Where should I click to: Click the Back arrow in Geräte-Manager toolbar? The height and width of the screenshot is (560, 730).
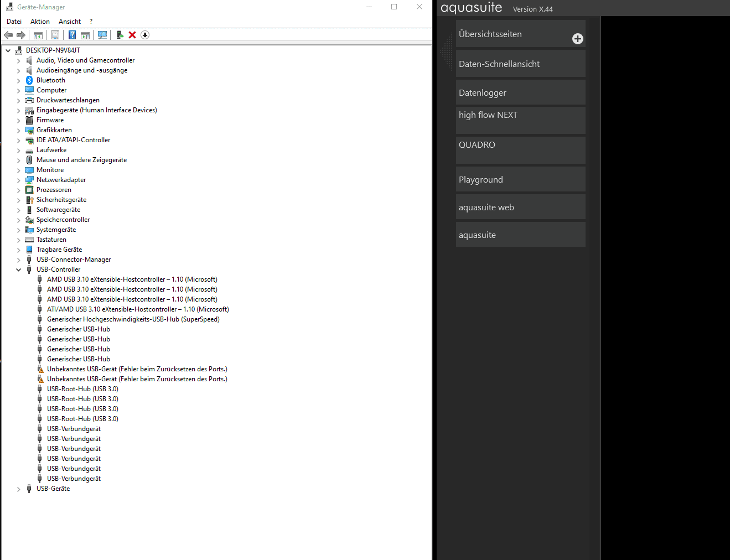pyautogui.click(x=8, y=35)
